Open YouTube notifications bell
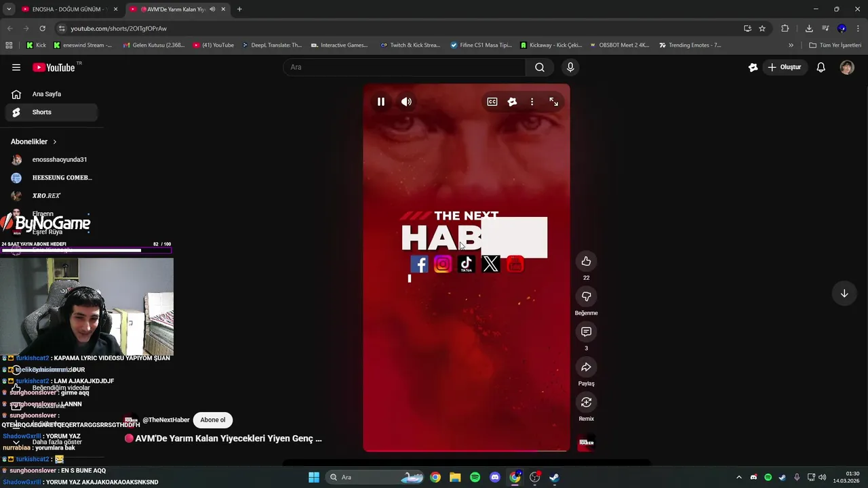Screen dimensions: 868x488 click(x=821, y=67)
